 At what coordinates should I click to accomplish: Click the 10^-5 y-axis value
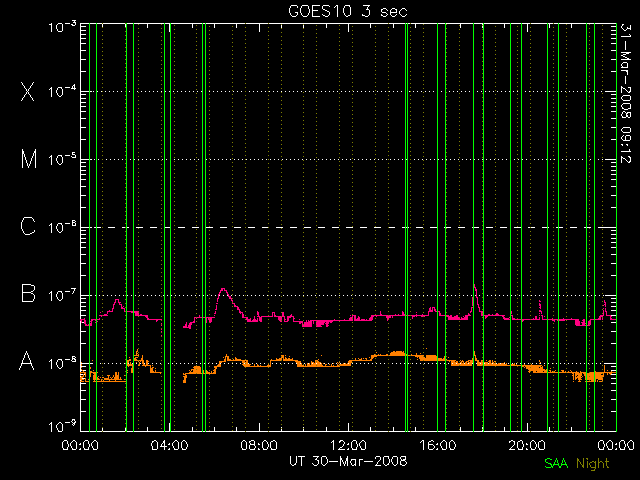click(x=62, y=160)
